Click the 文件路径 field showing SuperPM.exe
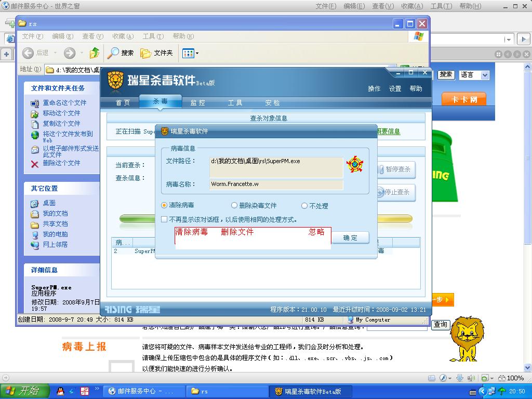Image resolution: width=532 pixels, height=399 pixels. (x=276, y=167)
